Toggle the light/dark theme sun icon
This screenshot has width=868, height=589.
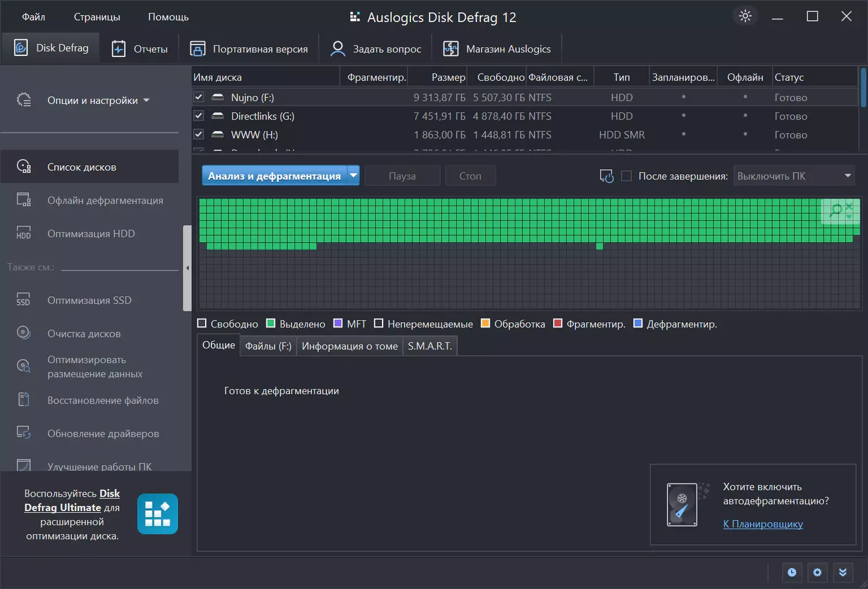tap(745, 16)
